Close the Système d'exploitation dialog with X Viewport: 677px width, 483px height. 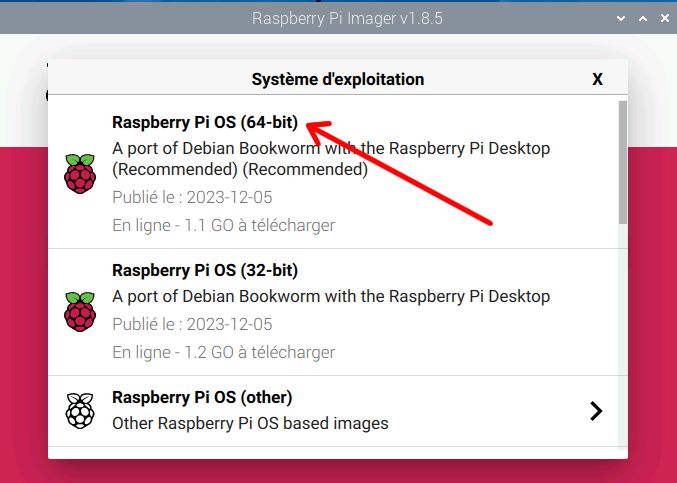tap(597, 79)
